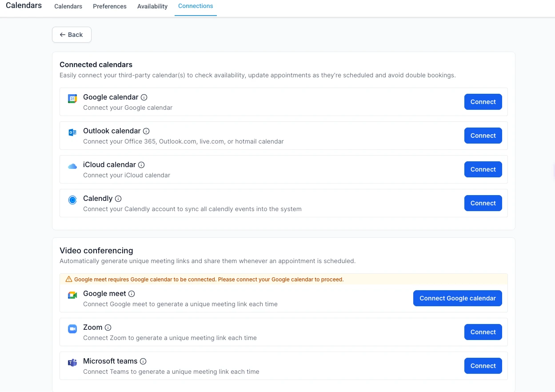The height and width of the screenshot is (392, 555).
Task: Go to the Availability tab
Action: click(152, 6)
